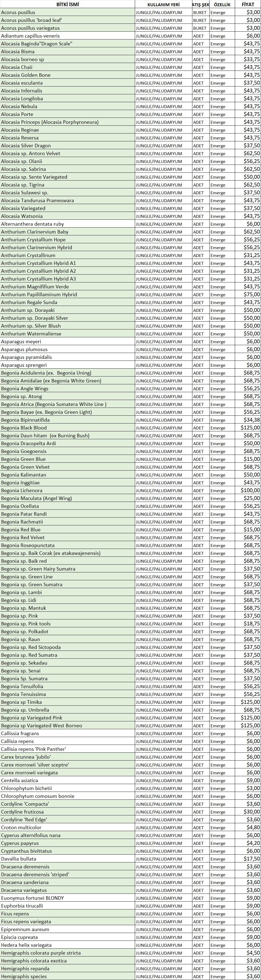Screen dimensions: 261x980
Task: Click the BUKET cell of Acorus pusillus variegatus
Action: coord(200,28)
